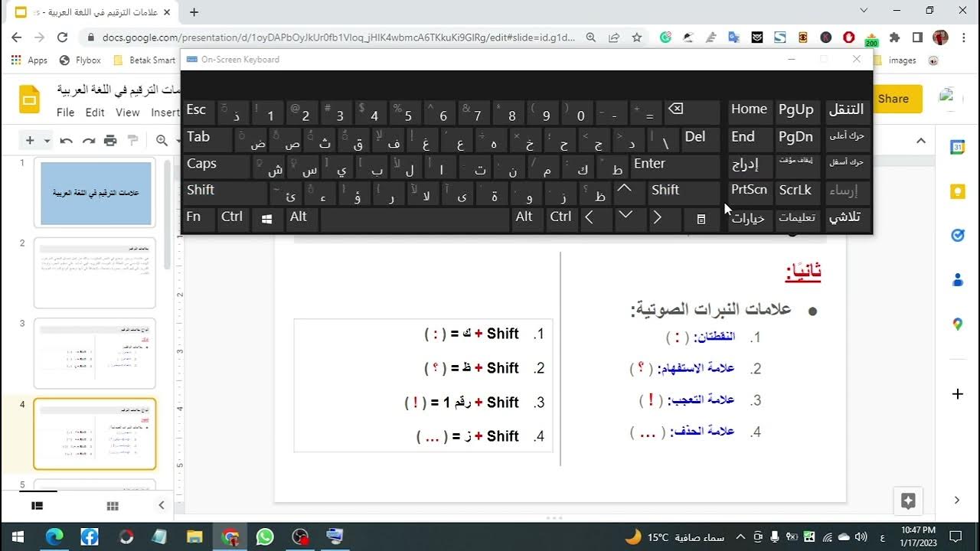980x551 pixels.
Task: Select slide 3 thumbnail in filmstrip
Action: point(96,354)
